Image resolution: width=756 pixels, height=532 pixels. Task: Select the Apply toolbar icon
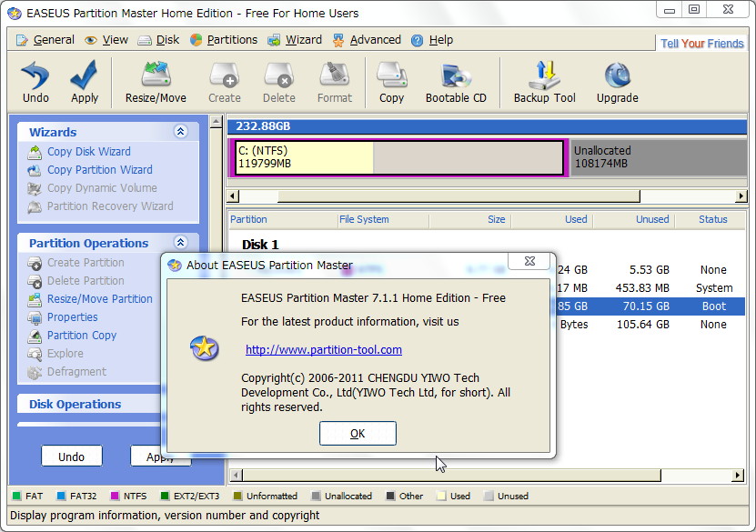[84, 82]
